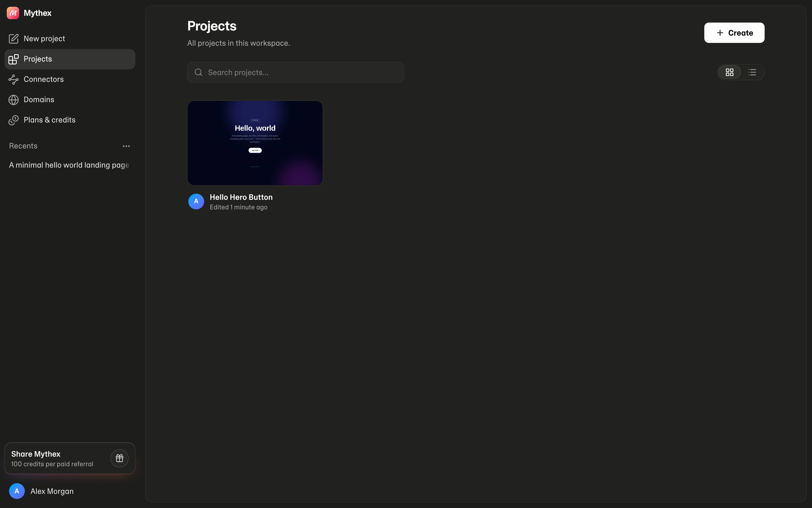Screen dimensions: 812x508
Task: Go to the Connectors page
Action: (x=70, y=79)
